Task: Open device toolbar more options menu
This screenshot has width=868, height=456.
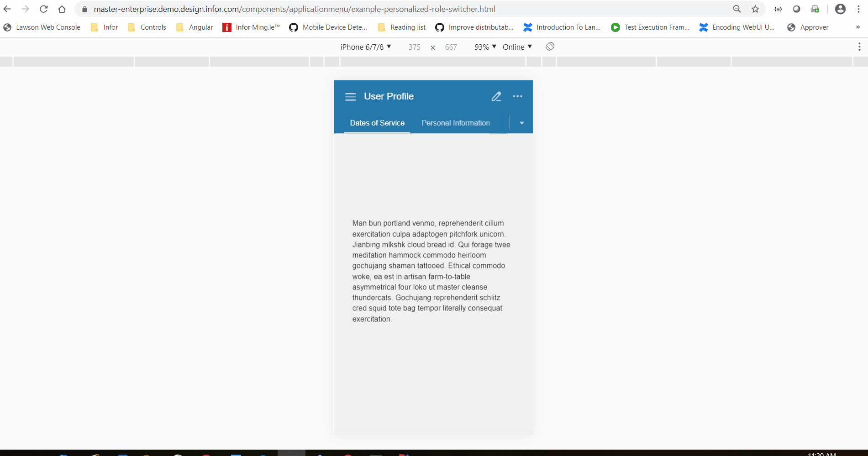Action: (x=859, y=47)
